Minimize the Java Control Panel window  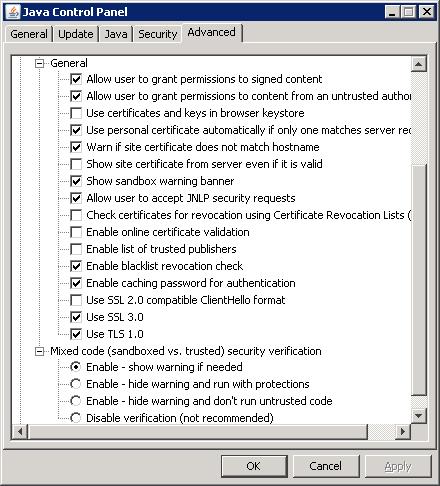point(392,12)
